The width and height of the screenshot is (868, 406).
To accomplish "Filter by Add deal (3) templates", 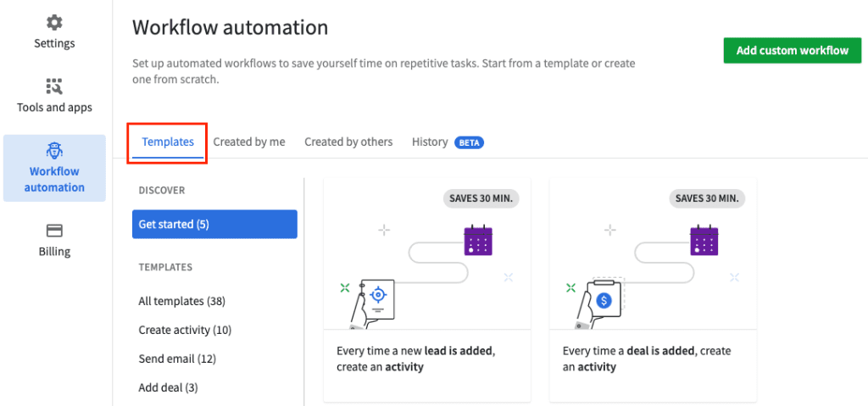I will (x=169, y=387).
